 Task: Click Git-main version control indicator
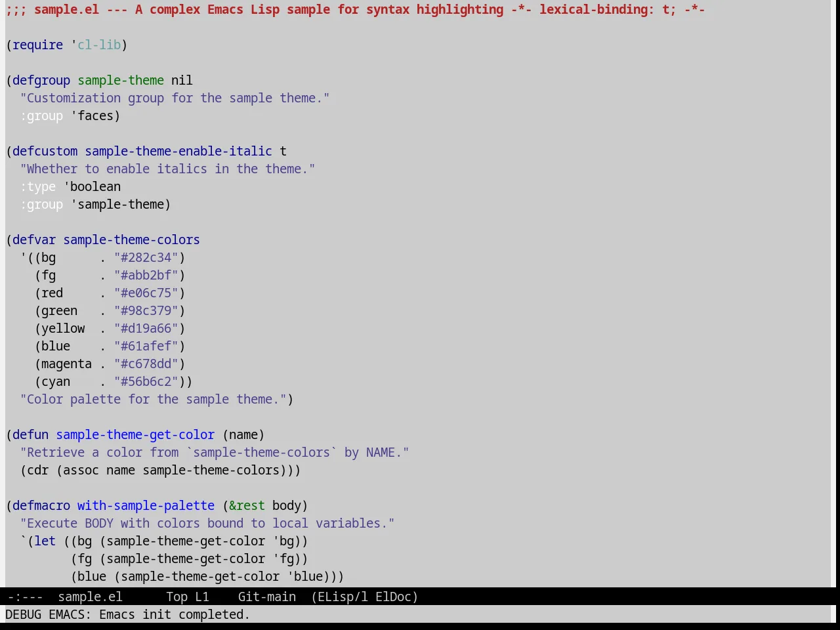(266, 597)
